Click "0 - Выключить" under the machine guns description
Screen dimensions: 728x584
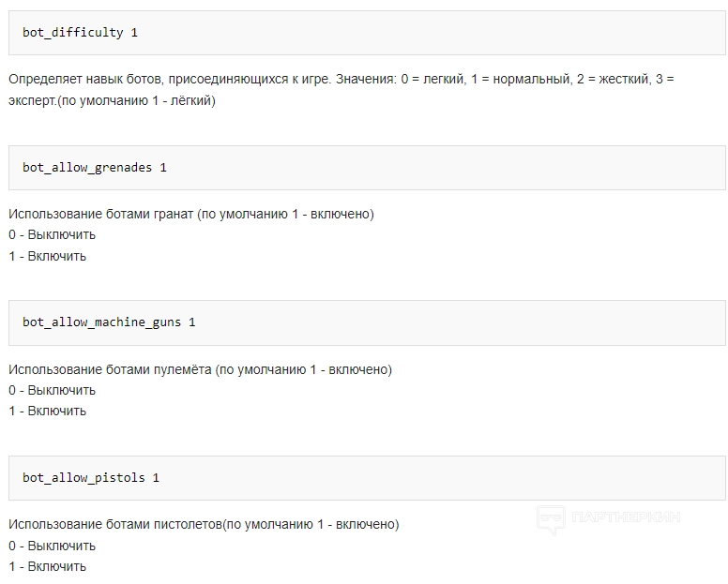pos(52,390)
